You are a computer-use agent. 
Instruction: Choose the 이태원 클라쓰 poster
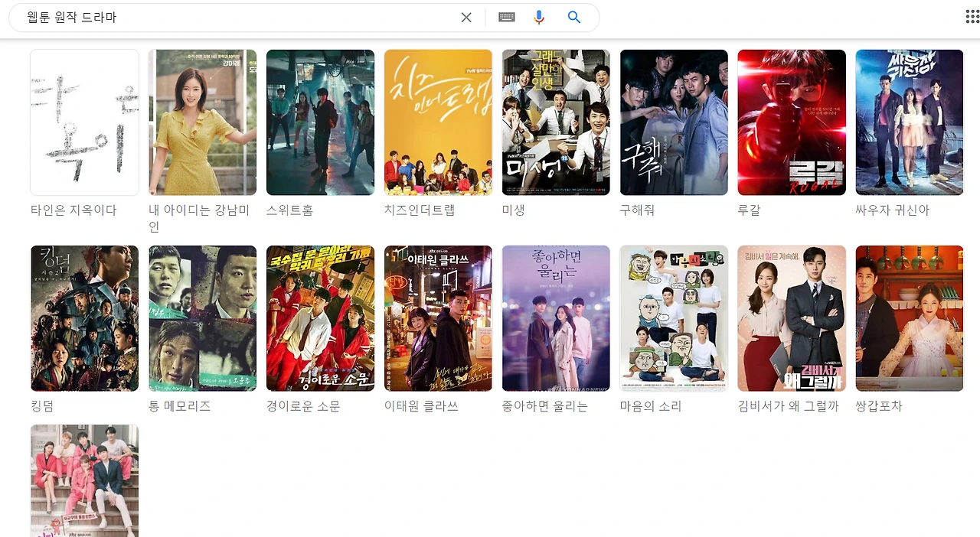pos(438,318)
